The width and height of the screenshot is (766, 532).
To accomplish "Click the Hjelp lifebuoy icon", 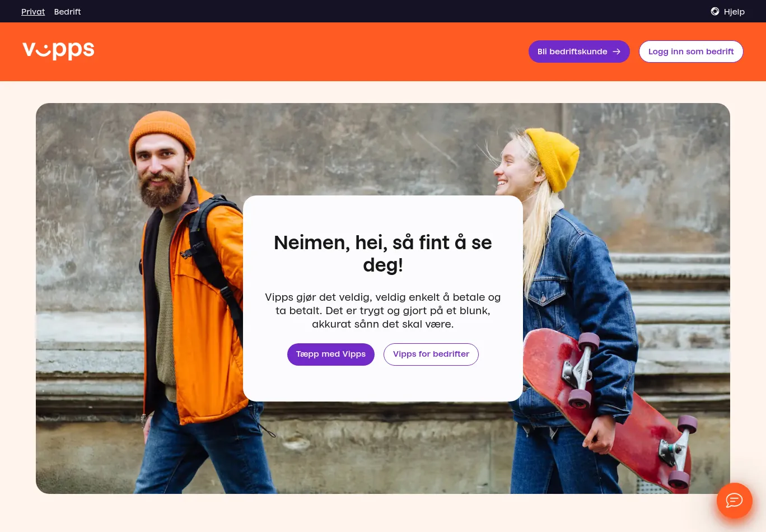I will click(x=715, y=11).
